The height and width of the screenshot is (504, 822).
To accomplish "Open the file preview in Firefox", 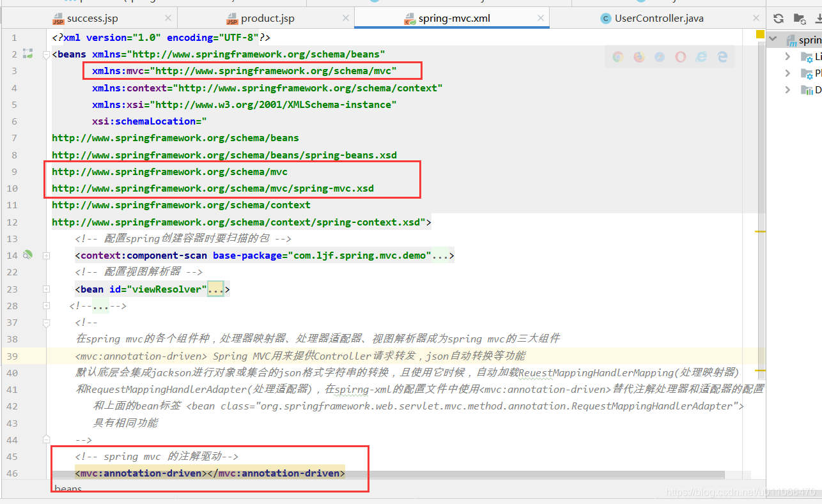I will [x=638, y=57].
